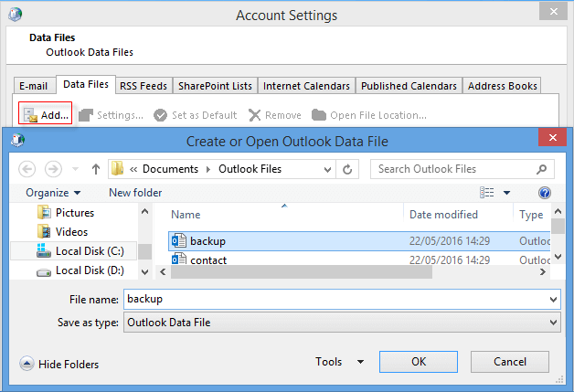Click the OK button
Image resolution: width=574 pixels, height=392 pixels.
click(419, 362)
